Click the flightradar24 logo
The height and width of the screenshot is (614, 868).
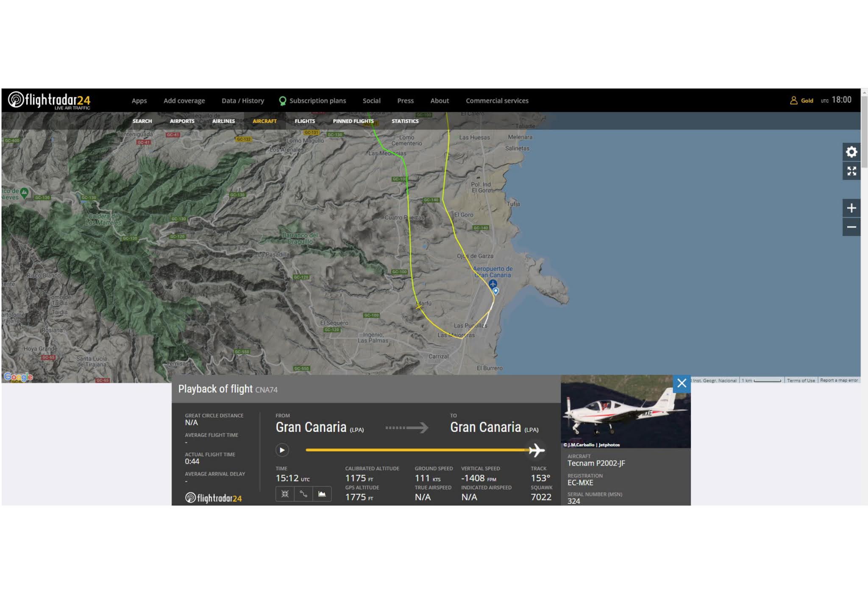coord(49,100)
